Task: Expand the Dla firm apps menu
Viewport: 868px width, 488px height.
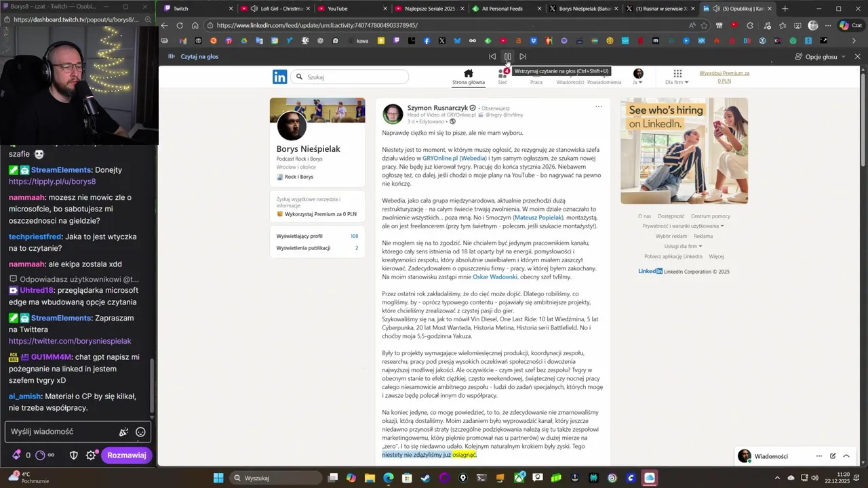Action: tap(677, 77)
